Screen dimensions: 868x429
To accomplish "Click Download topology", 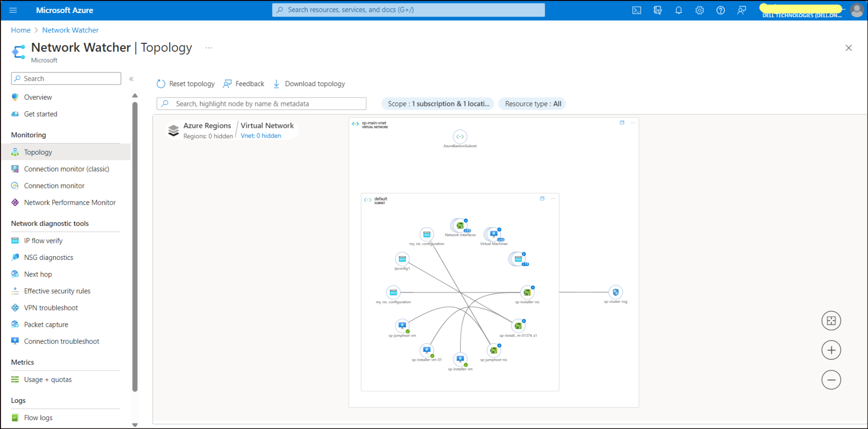I will tap(309, 84).
